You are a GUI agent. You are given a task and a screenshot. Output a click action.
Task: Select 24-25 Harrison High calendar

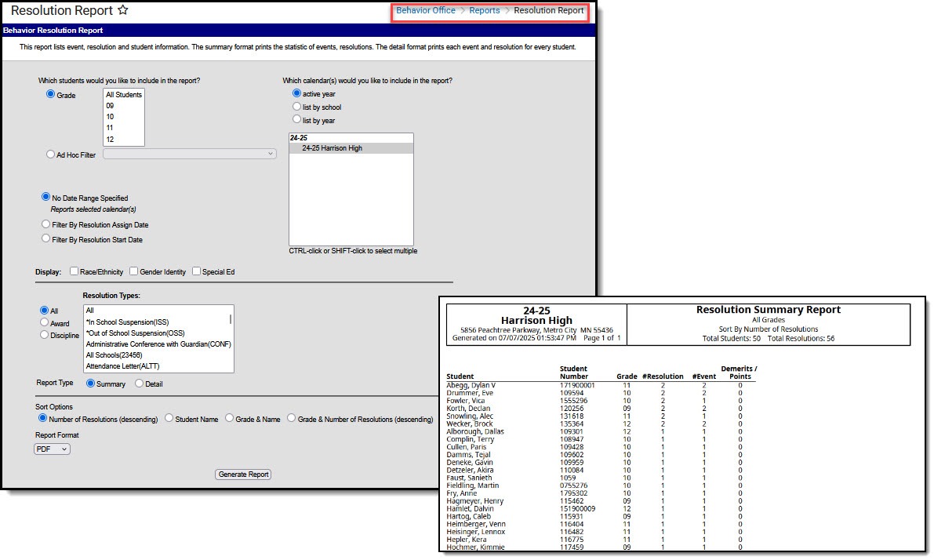pos(351,148)
